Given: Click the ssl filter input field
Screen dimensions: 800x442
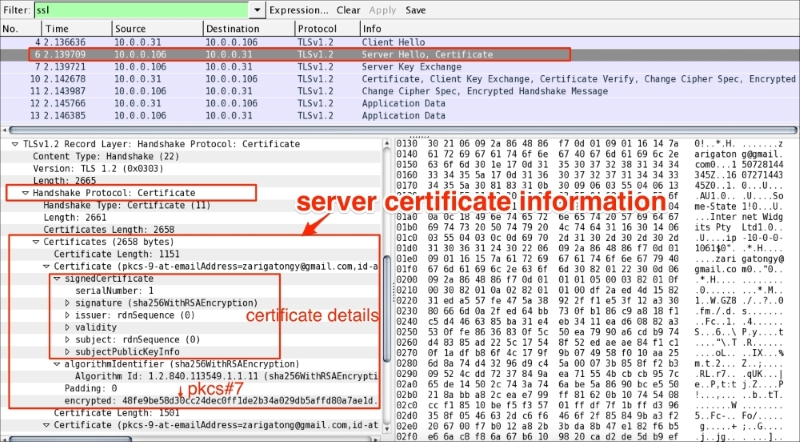Looking at the screenshot, I should 141,10.
